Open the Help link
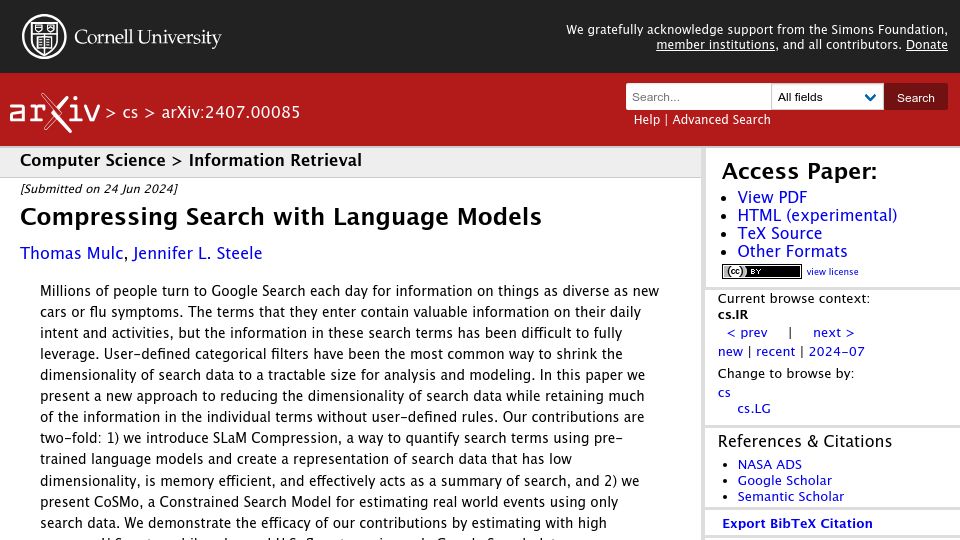The height and width of the screenshot is (540, 960). [x=647, y=119]
